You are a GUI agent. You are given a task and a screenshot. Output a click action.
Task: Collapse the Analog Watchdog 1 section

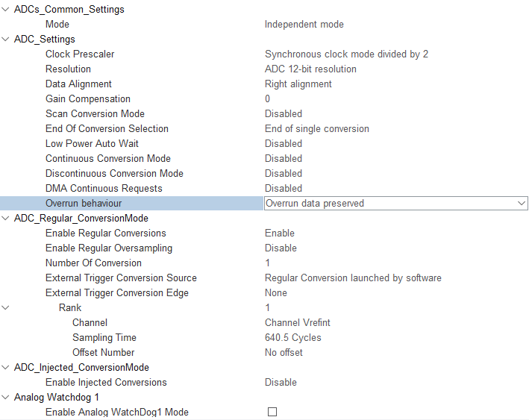(x=5, y=397)
